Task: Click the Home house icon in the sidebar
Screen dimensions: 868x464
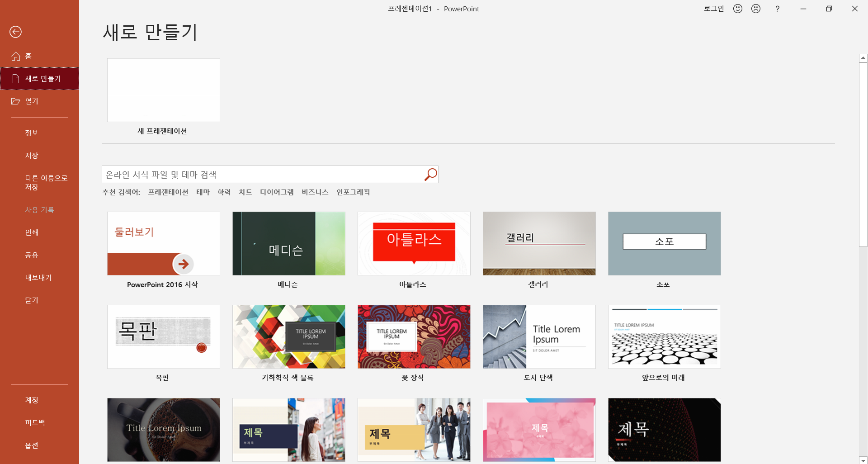Action: 16,56
